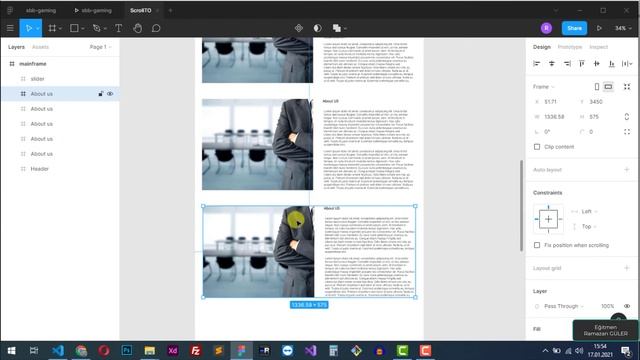Click the Share button
Screen dimensions: 640x360
tap(574, 28)
